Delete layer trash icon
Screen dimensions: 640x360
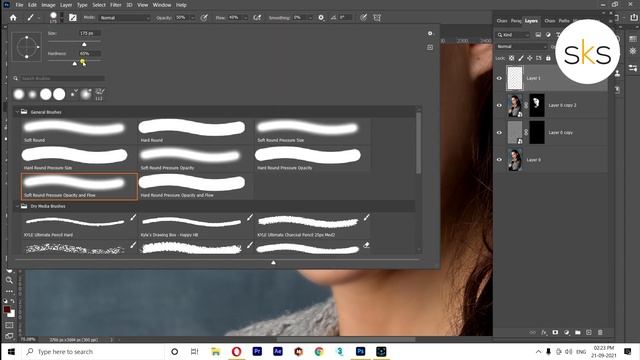[600, 332]
